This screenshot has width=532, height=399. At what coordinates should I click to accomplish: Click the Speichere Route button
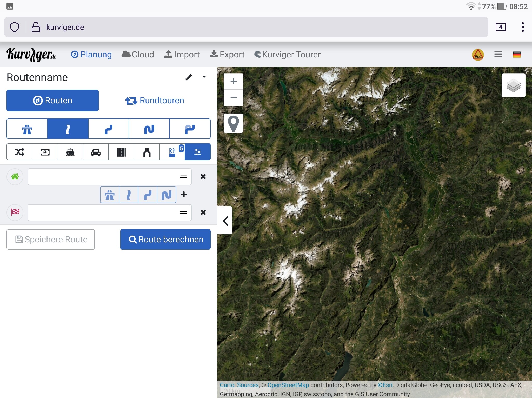click(51, 239)
